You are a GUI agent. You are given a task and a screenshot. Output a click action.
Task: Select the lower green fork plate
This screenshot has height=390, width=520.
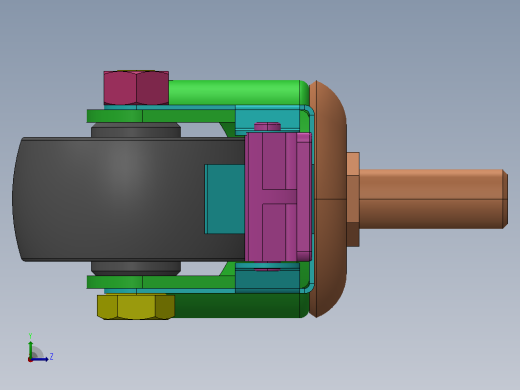tap(161, 282)
